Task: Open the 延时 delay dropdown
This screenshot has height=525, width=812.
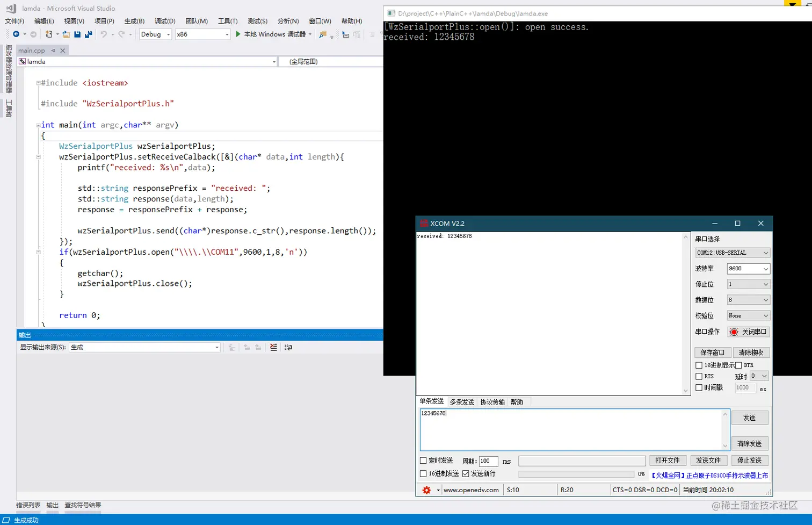Action: [x=759, y=376]
